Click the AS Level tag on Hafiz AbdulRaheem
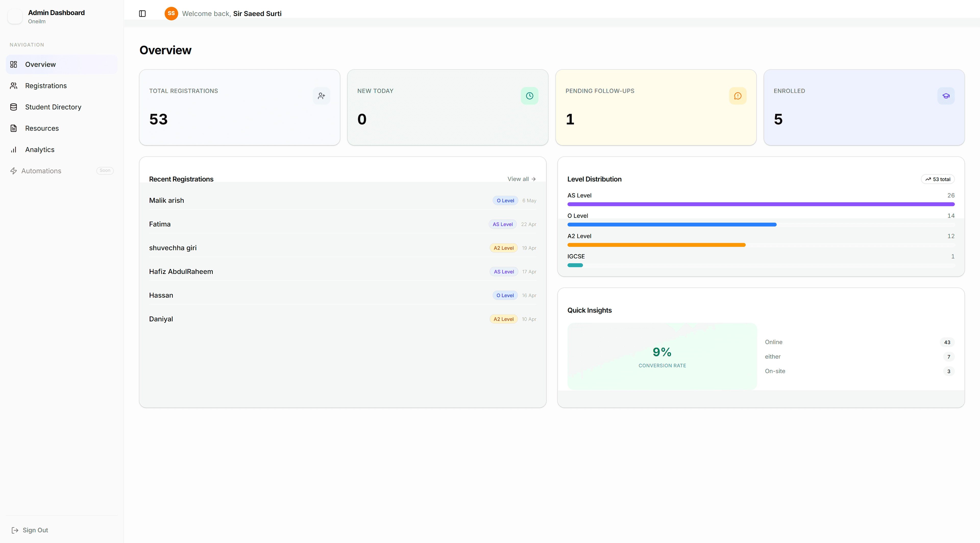The width and height of the screenshot is (980, 543). tap(504, 271)
